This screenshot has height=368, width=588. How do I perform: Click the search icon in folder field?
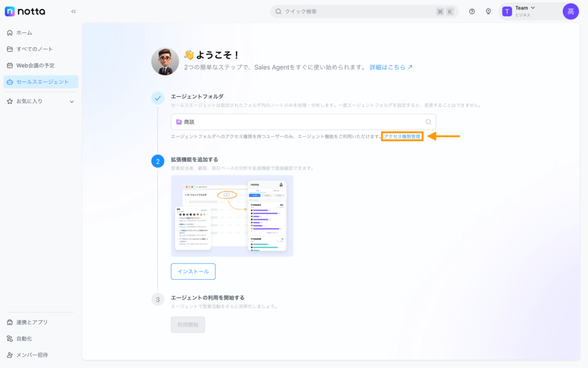pos(428,122)
